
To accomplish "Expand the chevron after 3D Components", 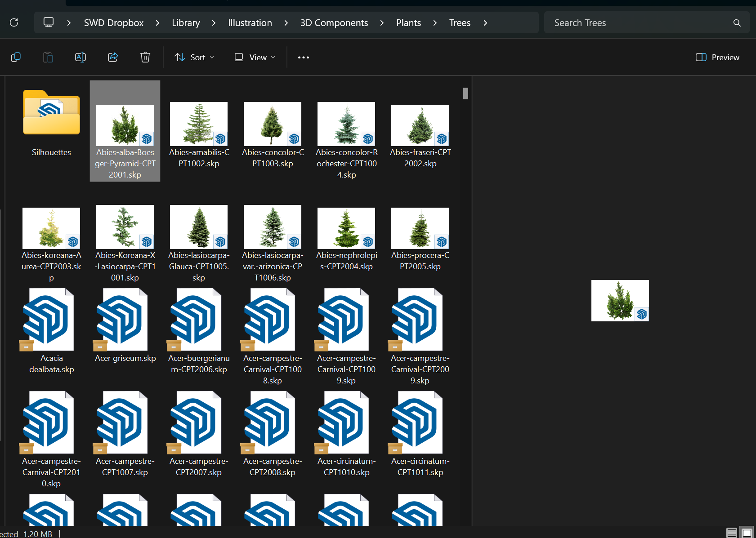I will tap(382, 22).
